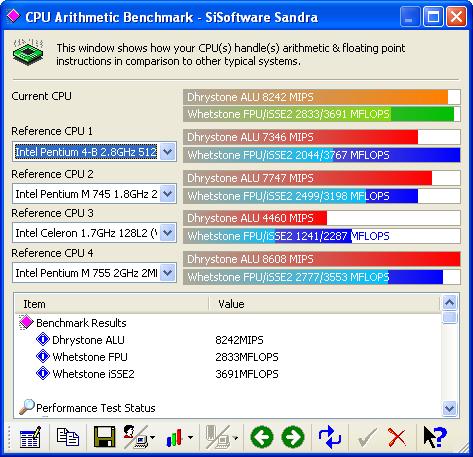Activate the What's This help cursor icon
Viewport: 473px width, 457px height.
[x=435, y=437]
